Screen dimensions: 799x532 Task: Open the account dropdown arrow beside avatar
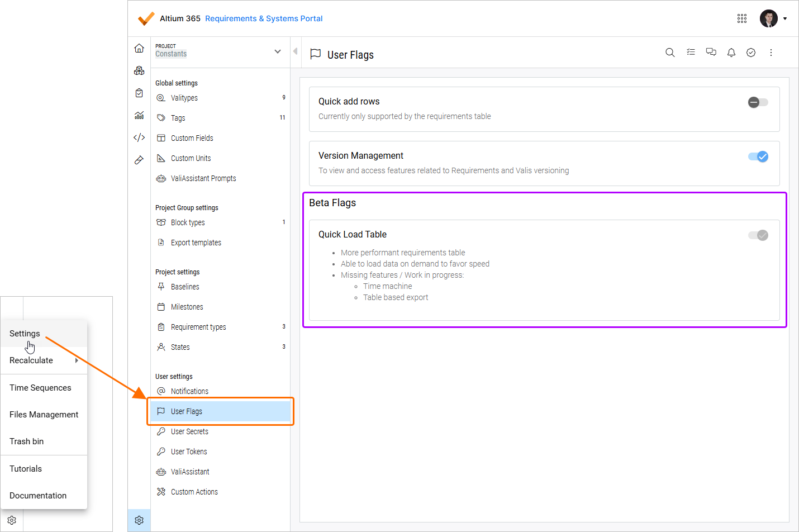(785, 18)
